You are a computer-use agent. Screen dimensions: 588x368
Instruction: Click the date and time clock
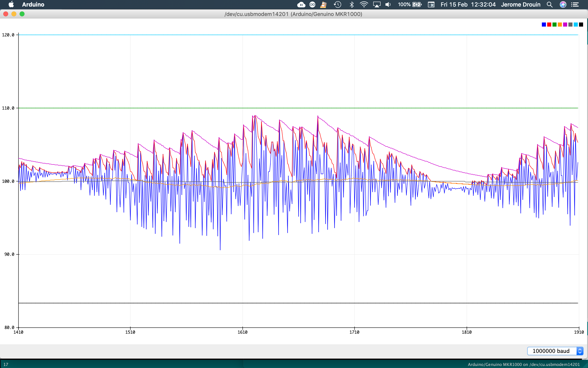tap(468, 4)
